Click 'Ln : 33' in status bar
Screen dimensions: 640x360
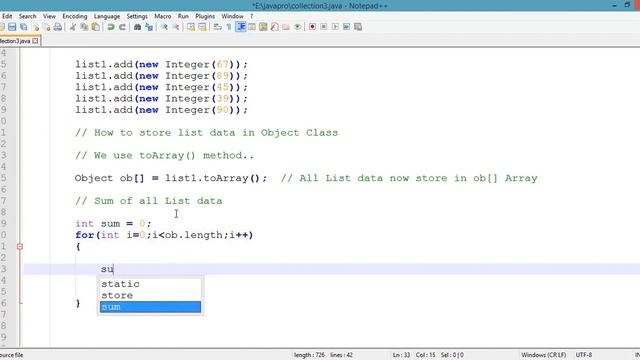[401, 355]
